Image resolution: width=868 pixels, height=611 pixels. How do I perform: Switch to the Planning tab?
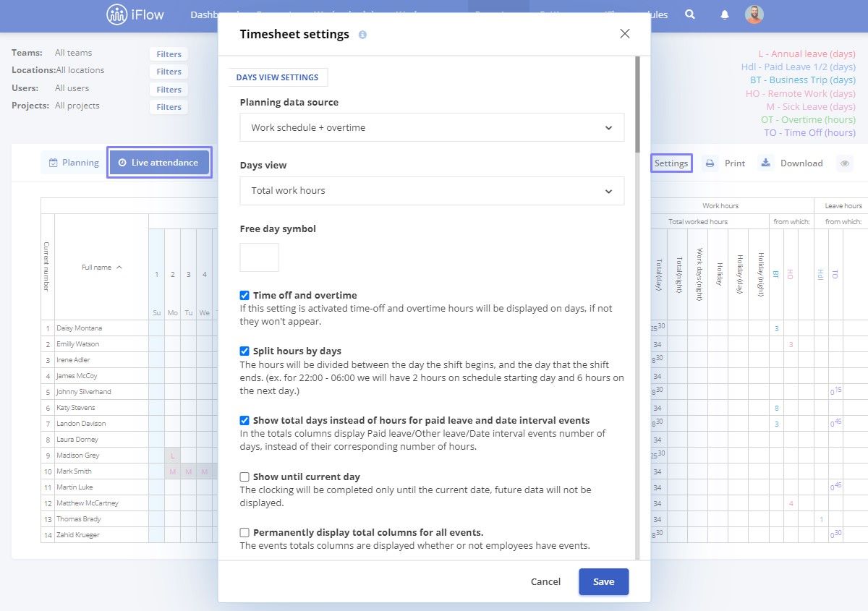pyautogui.click(x=74, y=163)
